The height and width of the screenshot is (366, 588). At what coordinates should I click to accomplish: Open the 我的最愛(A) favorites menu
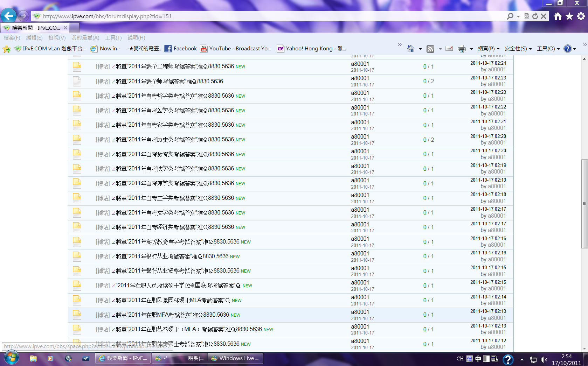click(85, 38)
